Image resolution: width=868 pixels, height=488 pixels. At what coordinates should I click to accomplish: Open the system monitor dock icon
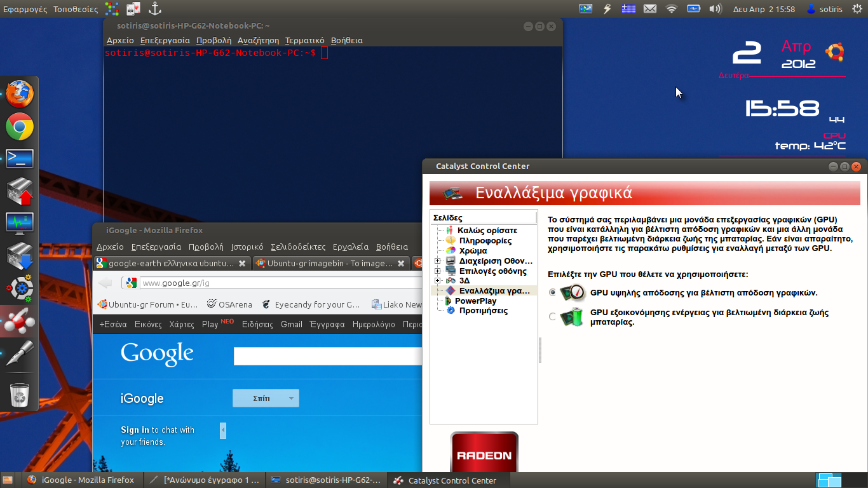tap(20, 223)
